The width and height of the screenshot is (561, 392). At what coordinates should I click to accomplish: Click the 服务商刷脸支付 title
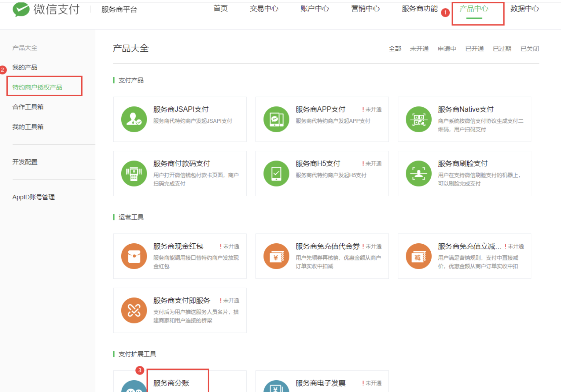(x=463, y=163)
